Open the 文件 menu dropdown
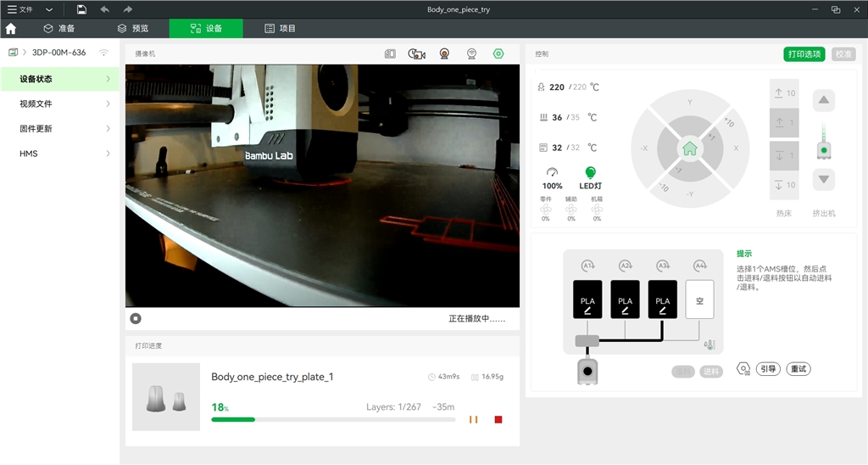Viewport: 868px width, 465px height. (x=30, y=9)
